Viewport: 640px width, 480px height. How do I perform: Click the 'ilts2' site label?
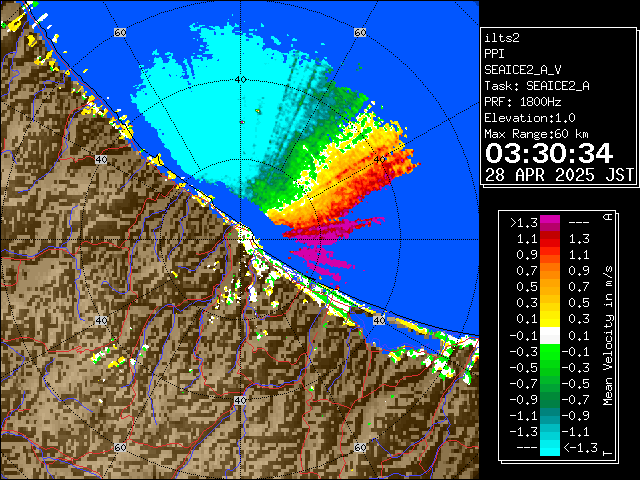[x=502, y=38]
